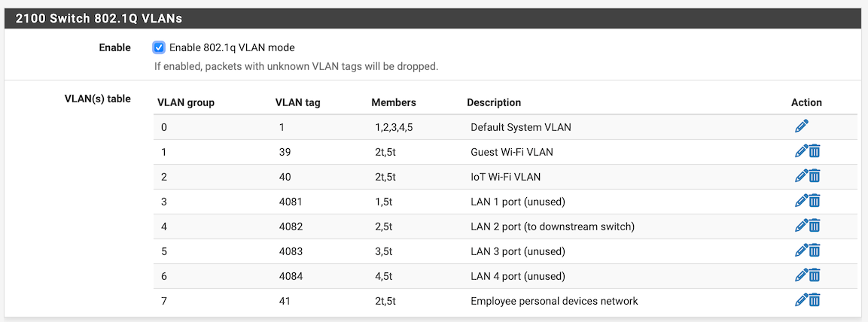Edit VLAN 4083 LAN 3 port entry
This screenshot has height=322, width=868.
[801, 251]
